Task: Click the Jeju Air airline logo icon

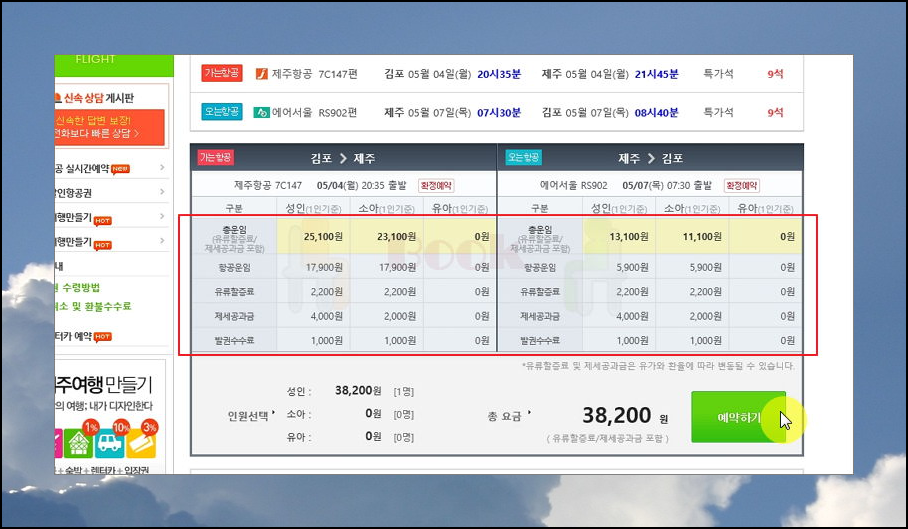Action: coord(262,74)
